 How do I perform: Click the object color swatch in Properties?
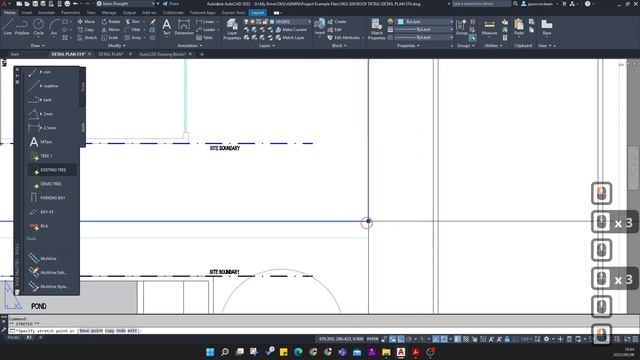(x=400, y=21)
